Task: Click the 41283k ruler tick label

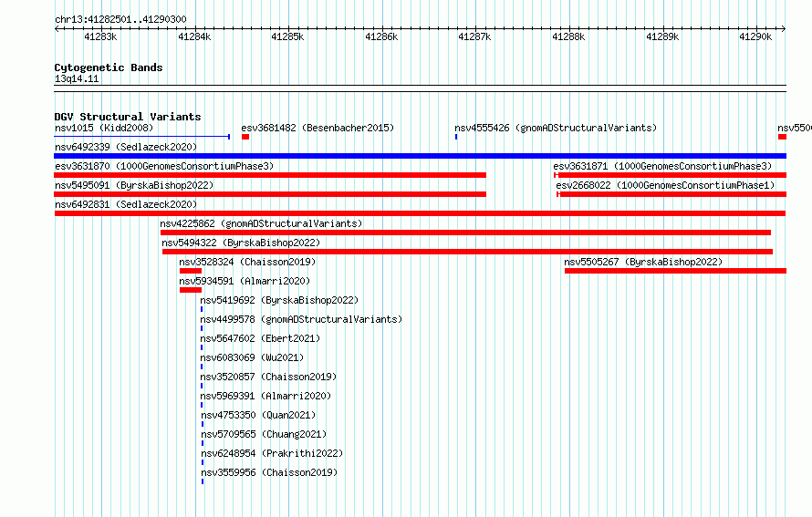Action: [100, 36]
